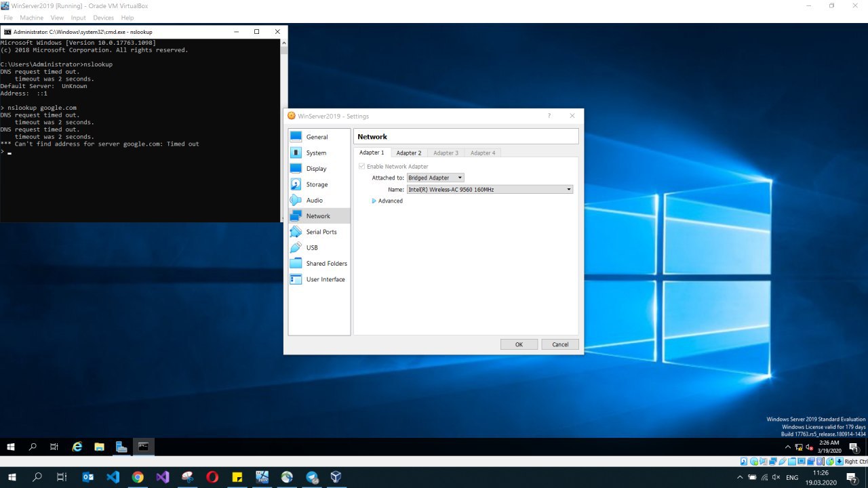Cancel the Settings dialog

coord(560,344)
